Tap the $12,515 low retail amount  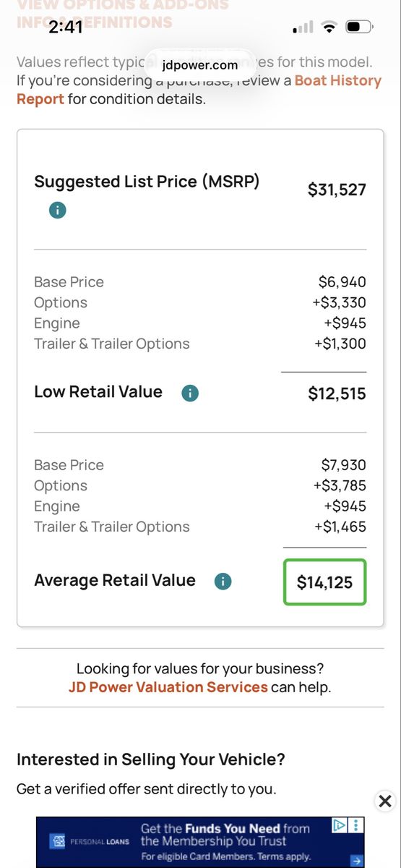337,394
